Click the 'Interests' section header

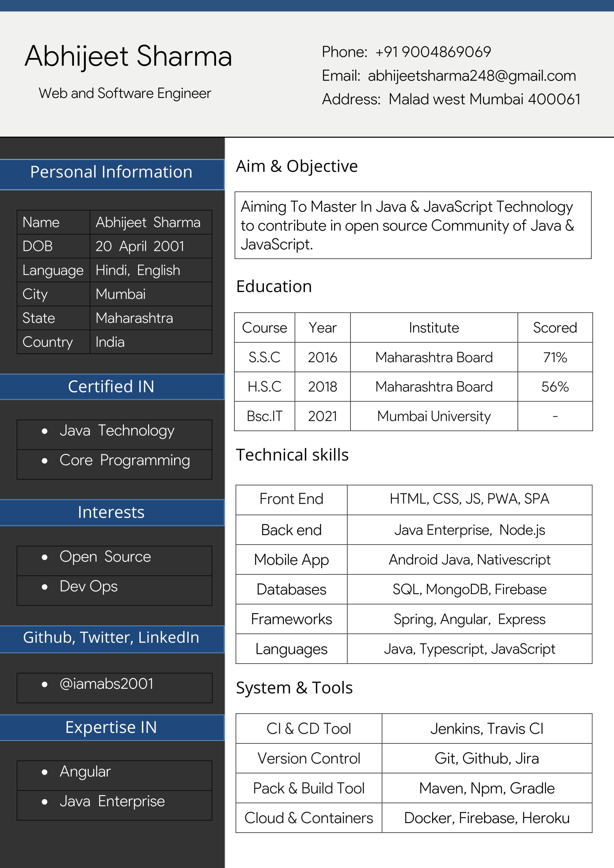point(111,512)
